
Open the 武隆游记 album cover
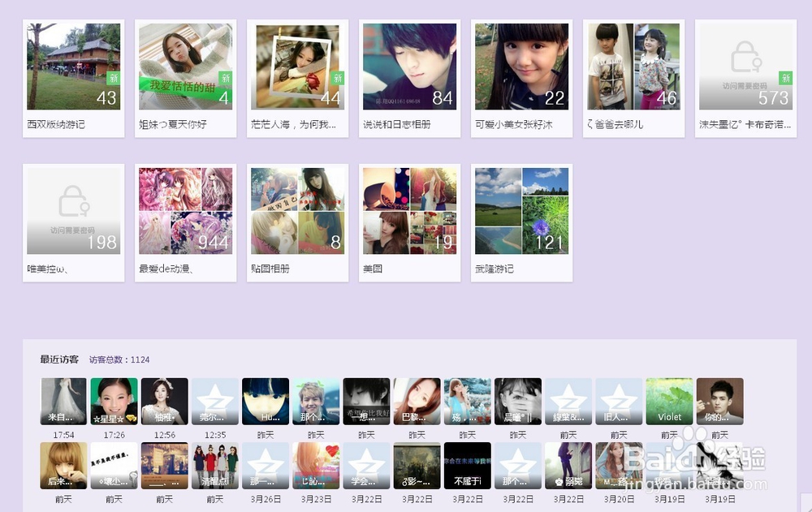[x=521, y=211]
